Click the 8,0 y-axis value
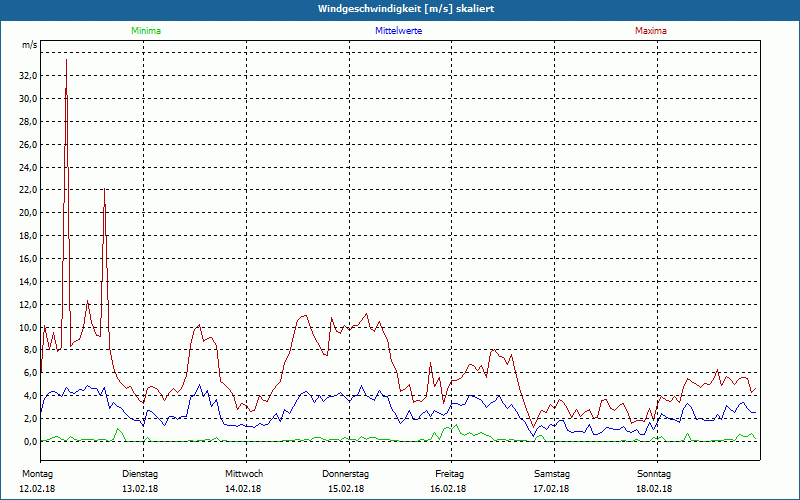The image size is (800, 500). pos(31,350)
